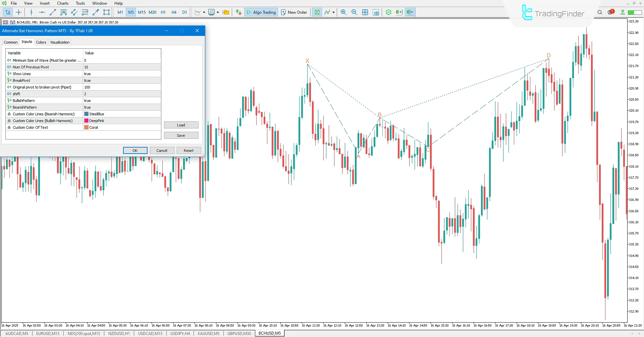Click the Reset button

189,151
